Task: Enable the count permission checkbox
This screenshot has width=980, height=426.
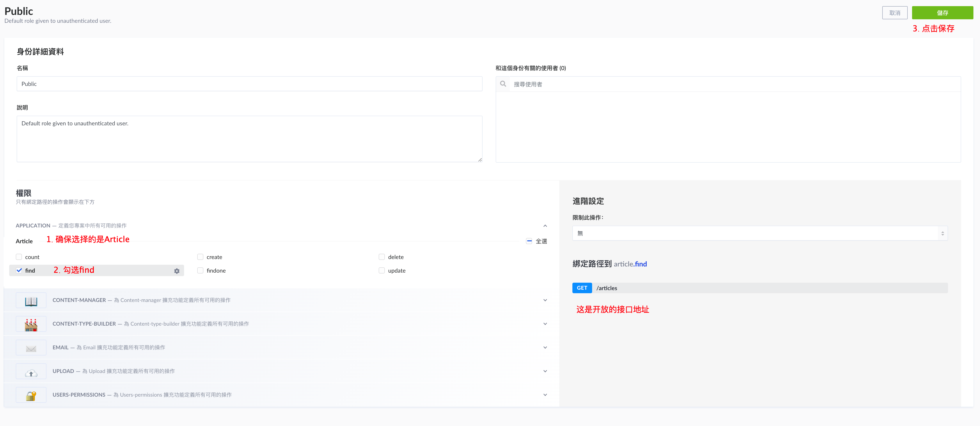Action: (19, 257)
